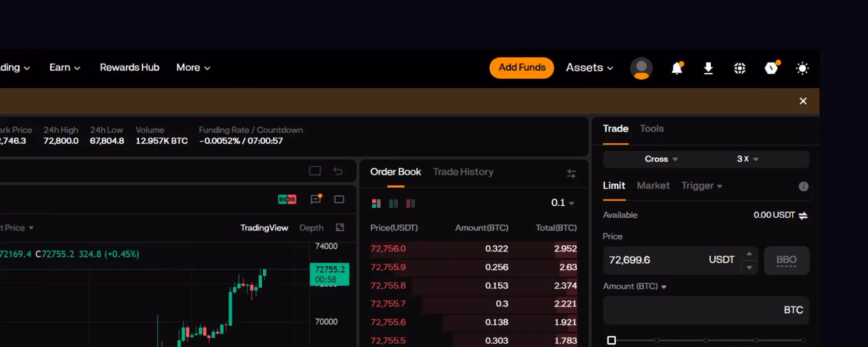The image size is (868, 347).
Task: Click rectangle layout icon beside chat icon
Action: click(x=339, y=199)
